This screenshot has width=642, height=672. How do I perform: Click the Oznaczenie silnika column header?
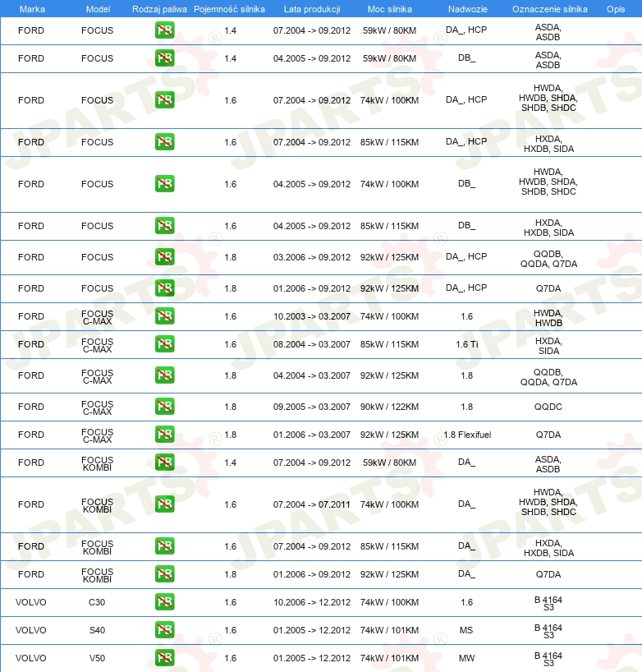click(x=550, y=9)
